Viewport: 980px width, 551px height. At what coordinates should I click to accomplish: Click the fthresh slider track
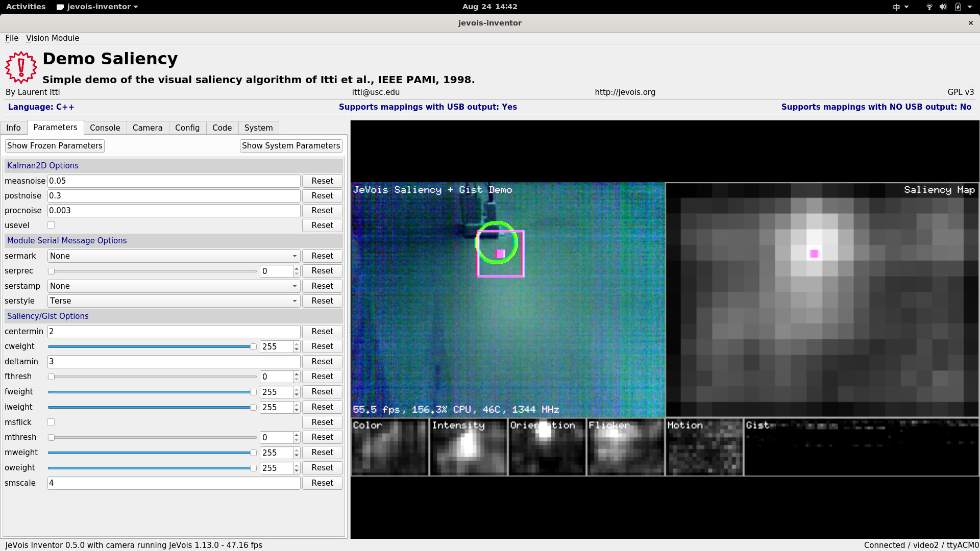pos(153,377)
